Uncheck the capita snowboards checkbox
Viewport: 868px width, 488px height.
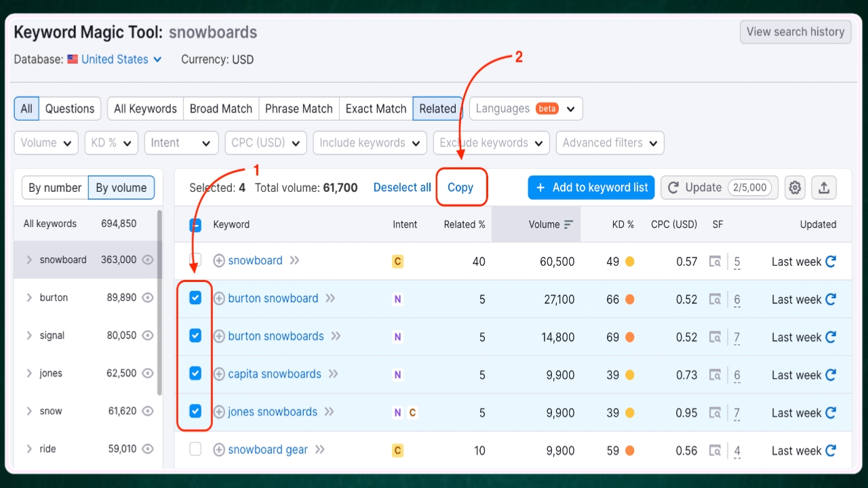click(x=195, y=373)
